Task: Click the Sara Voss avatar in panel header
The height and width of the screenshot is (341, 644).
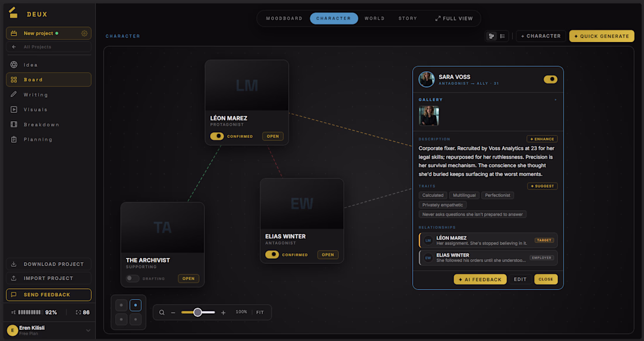Action: tap(426, 79)
